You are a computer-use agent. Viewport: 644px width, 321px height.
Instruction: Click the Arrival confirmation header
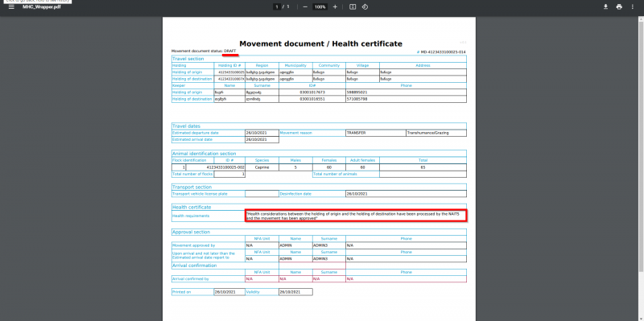coord(194,265)
